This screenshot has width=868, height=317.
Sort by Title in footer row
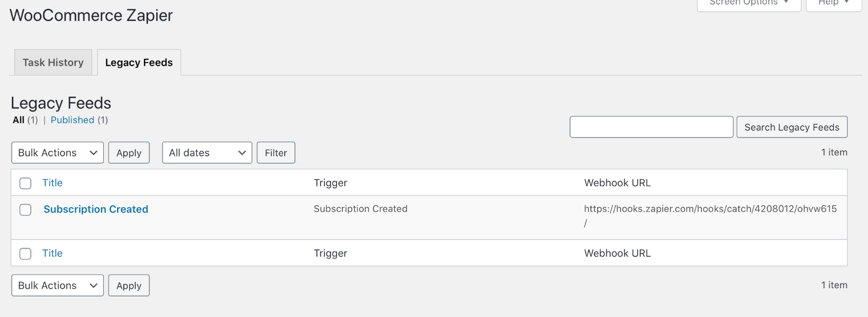[52, 253]
